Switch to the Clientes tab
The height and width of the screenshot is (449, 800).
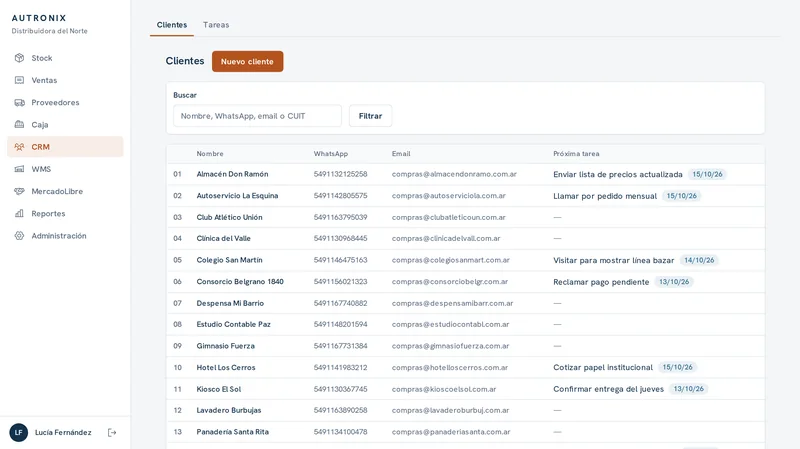(x=172, y=25)
